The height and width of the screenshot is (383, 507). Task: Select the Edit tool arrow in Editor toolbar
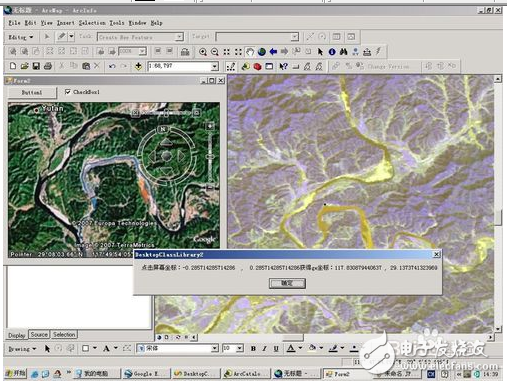[47, 37]
